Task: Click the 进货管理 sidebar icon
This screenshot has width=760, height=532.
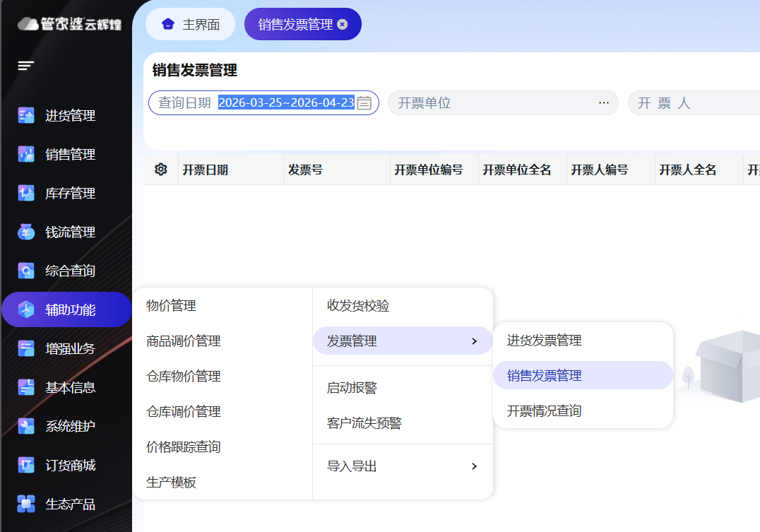Action: 26,115
